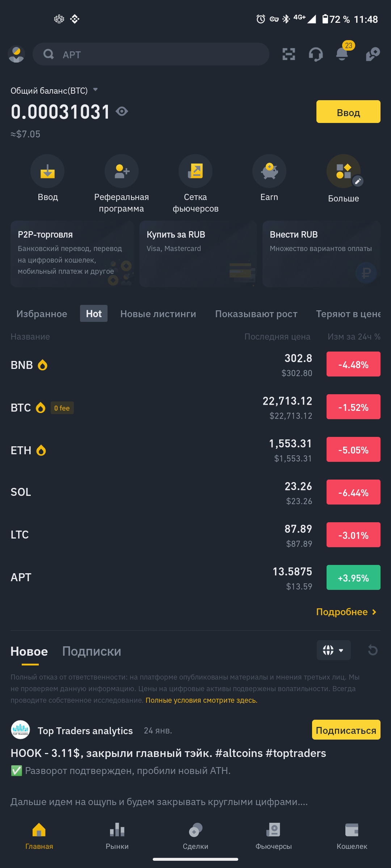Image resolution: width=391 pixels, height=868 pixels.
Task: Switch to the Новые листинги tab
Action: [x=158, y=314]
